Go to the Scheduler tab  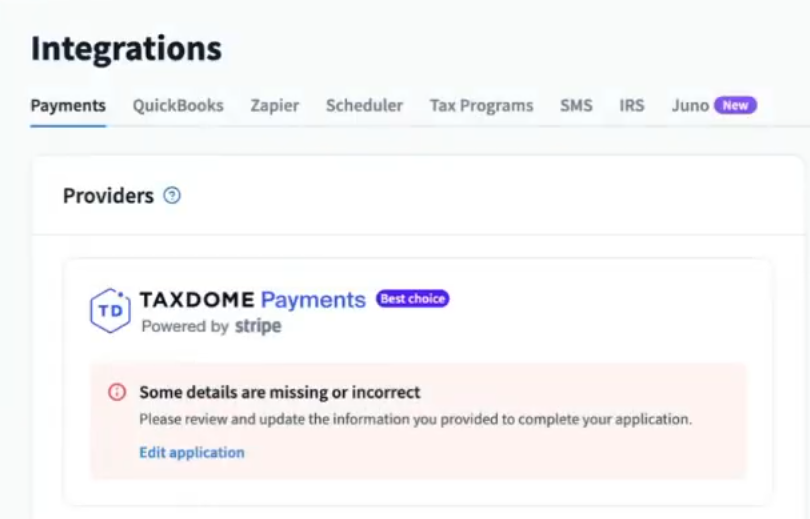pos(364,105)
